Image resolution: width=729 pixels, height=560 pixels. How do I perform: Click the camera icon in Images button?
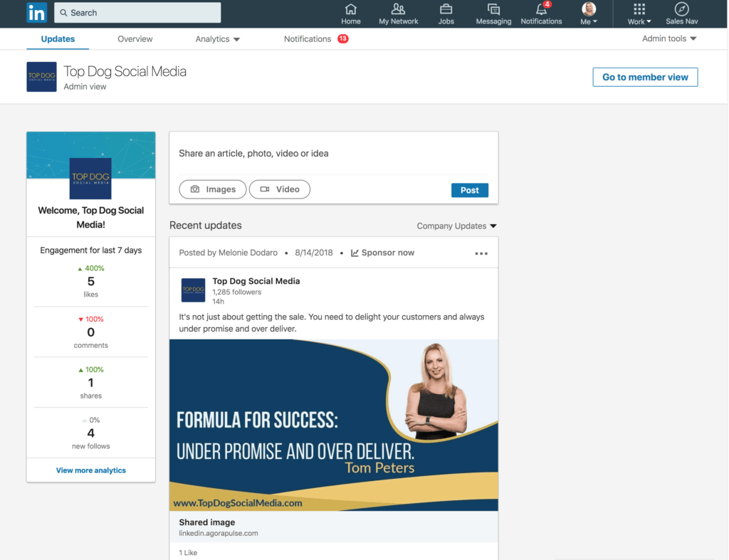195,189
